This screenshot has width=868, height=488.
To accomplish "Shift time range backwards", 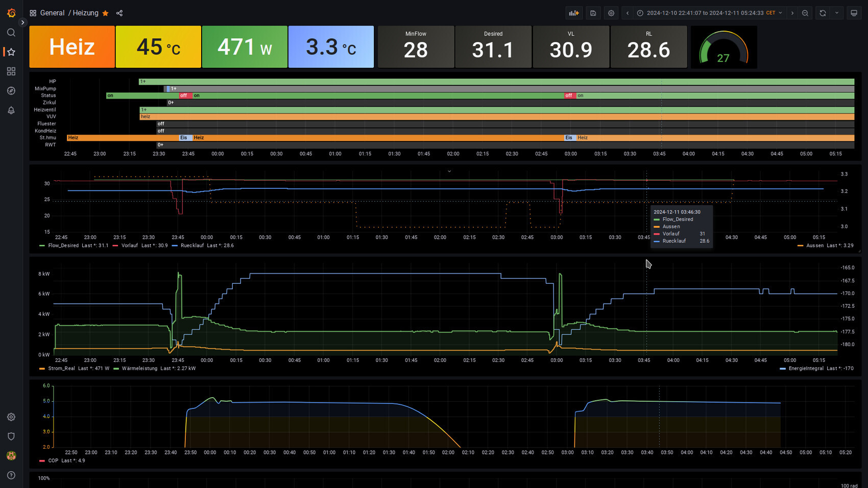I will click(628, 13).
